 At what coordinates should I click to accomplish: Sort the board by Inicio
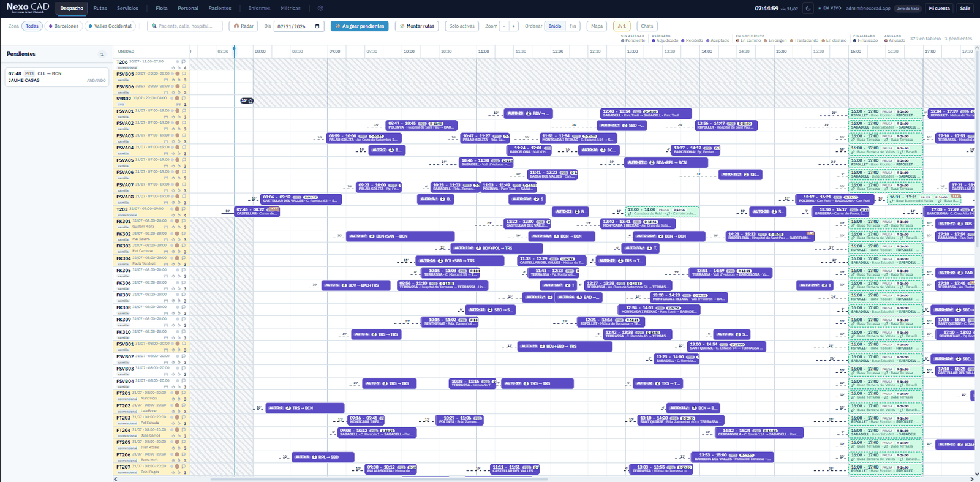pos(555,26)
